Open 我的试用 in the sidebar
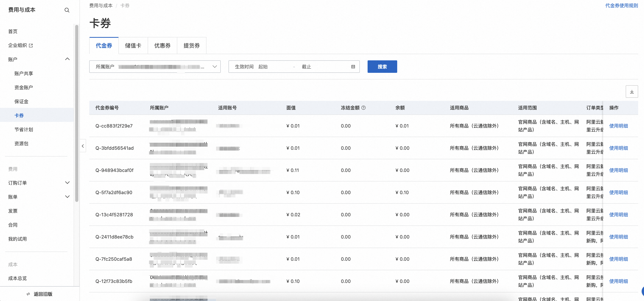The height and width of the screenshot is (301, 644). 18,239
